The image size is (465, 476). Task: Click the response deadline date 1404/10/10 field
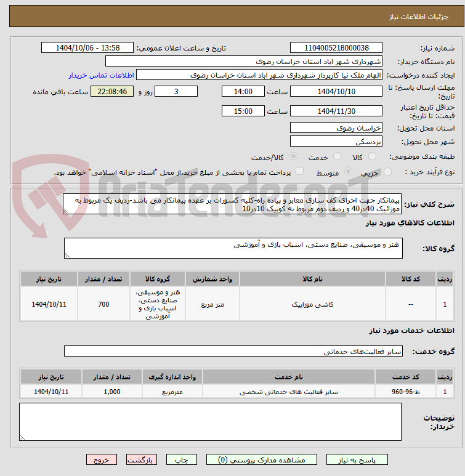(336, 91)
